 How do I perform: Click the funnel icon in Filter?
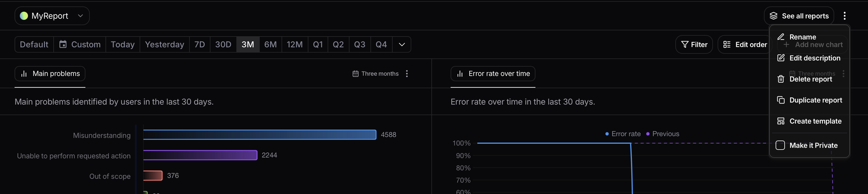685,44
